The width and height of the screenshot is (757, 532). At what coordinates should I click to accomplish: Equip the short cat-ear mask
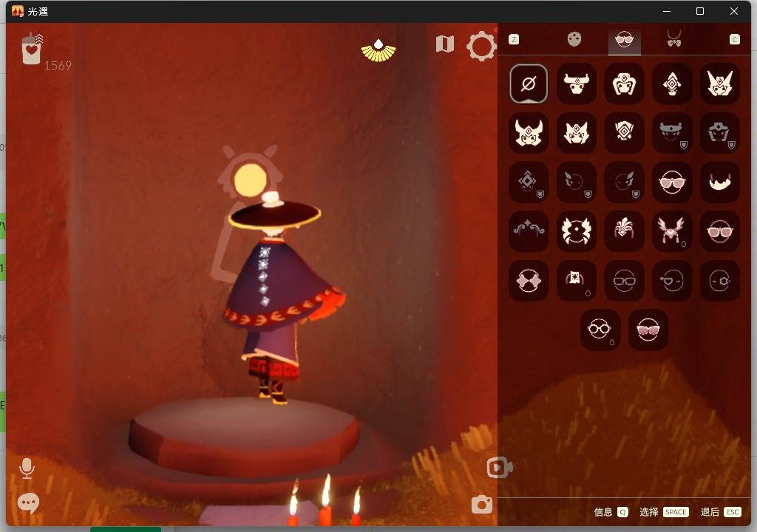(x=576, y=133)
